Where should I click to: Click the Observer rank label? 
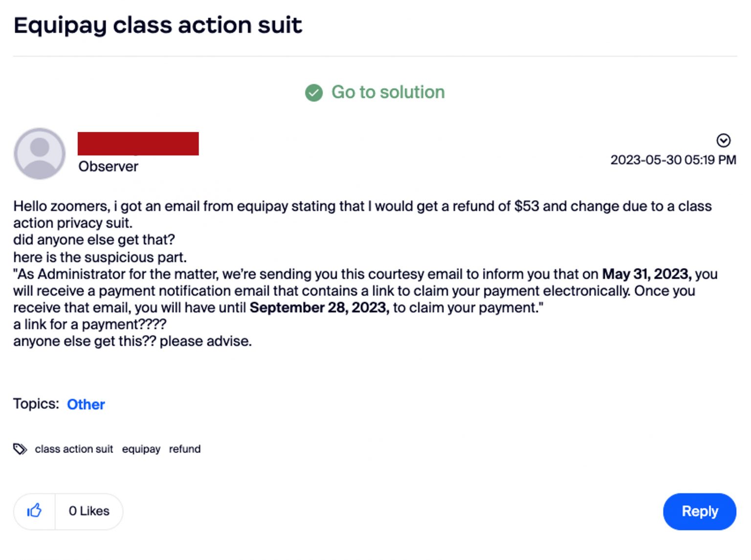point(108,167)
